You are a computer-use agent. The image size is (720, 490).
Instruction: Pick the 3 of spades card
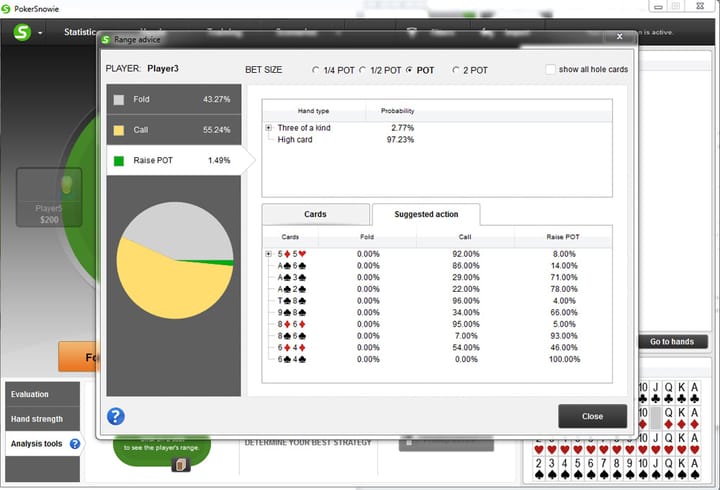(552, 469)
